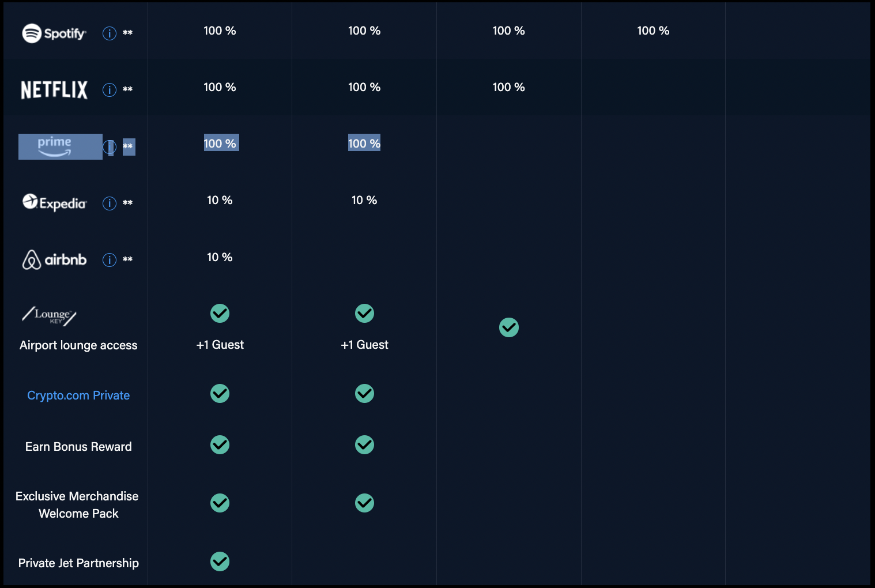
Task: Select the Exclusive Merchandise Welcome Pack label
Action: [x=77, y=505]
